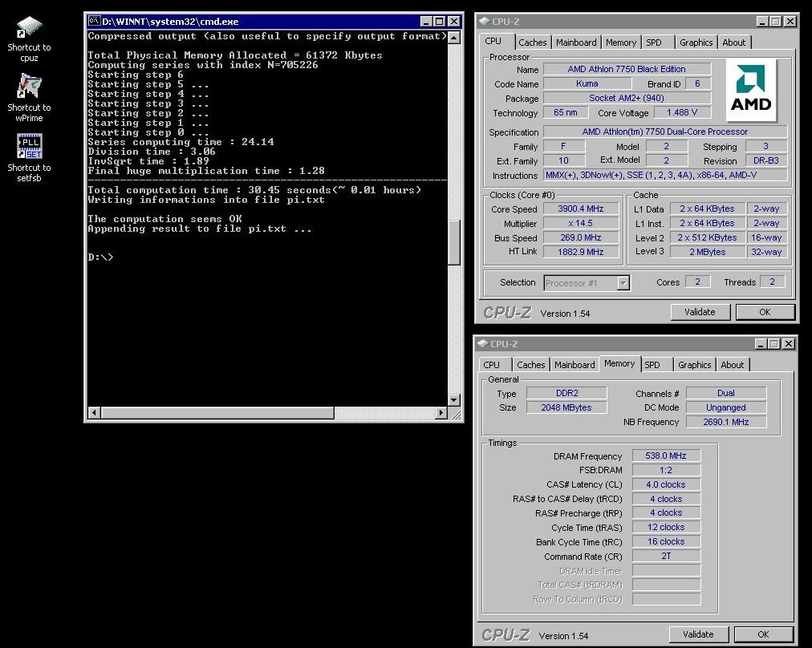Switch to Mainboard tab in lower CPU-Z window

(574, 365)
